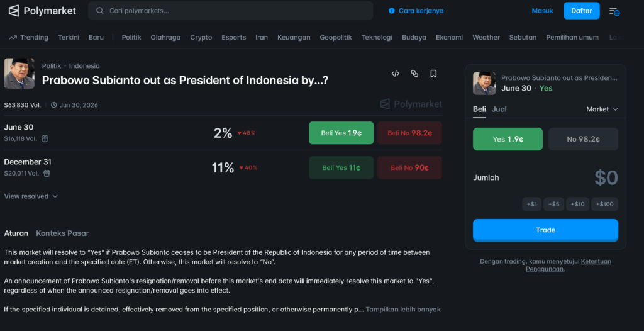This screenshot has height=331, width=644.
Task: Click the $63,830 Vol. total volume text
Action: pos(23,105)
